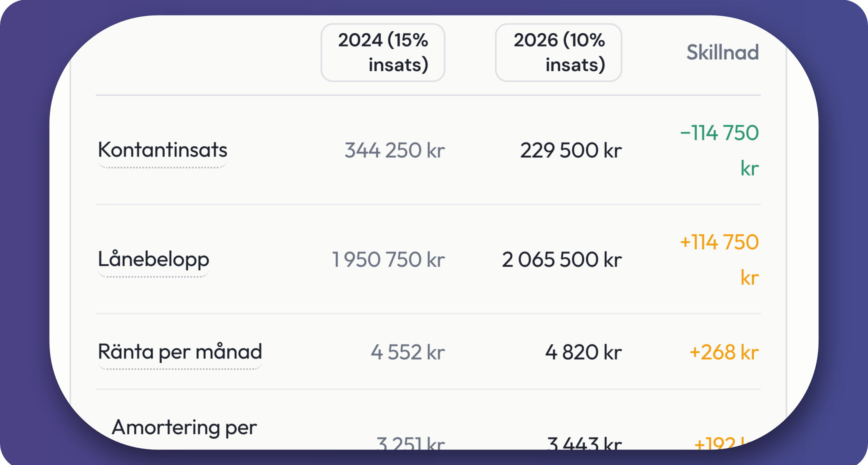Click the Amortering per row label

tap(184, 427)
